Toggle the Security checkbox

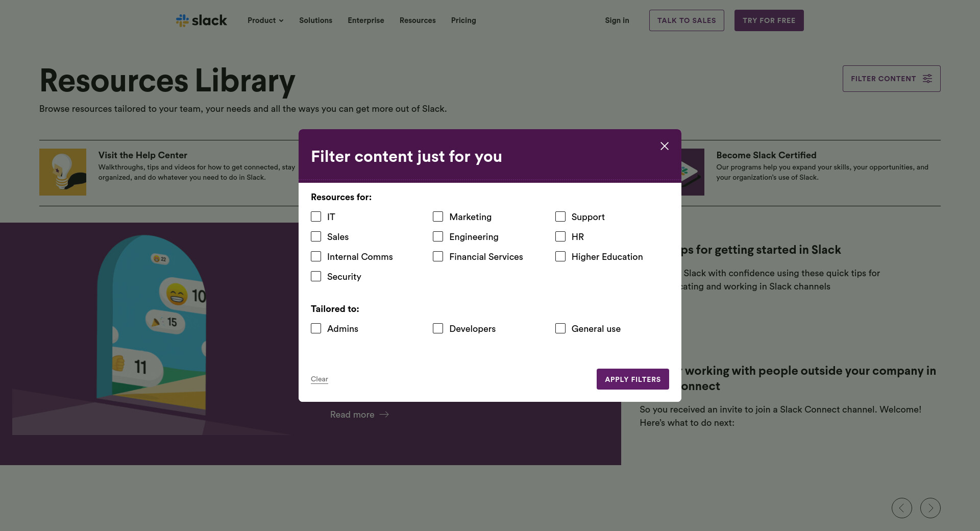(316, 277)
